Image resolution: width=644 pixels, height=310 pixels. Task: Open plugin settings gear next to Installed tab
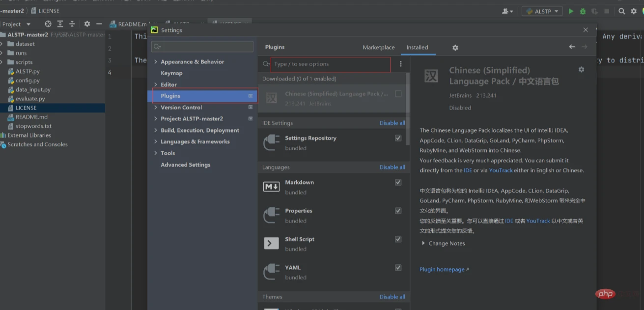click(x=455, y=48)
